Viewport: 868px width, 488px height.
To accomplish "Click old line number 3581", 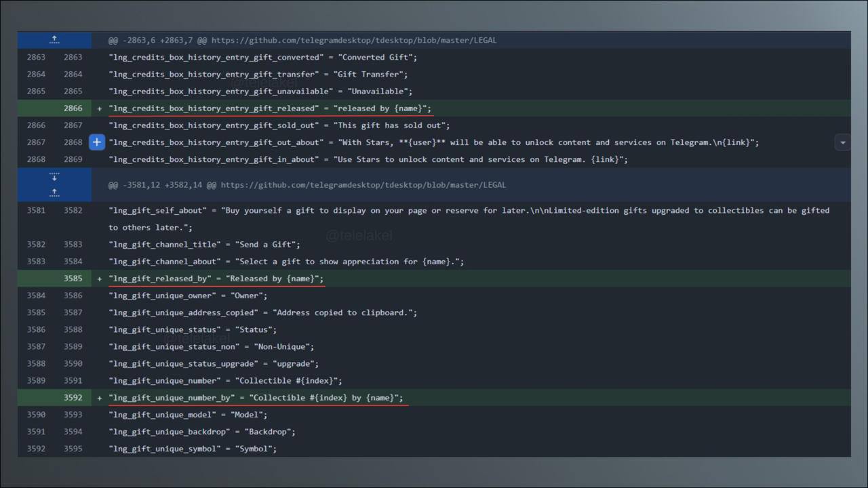I will tap(37, 211).
